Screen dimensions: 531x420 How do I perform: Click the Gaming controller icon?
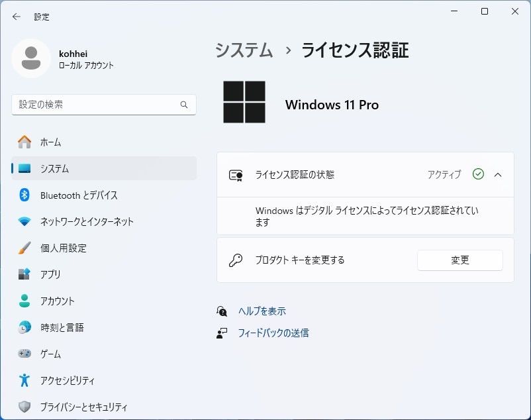point(24,354)
